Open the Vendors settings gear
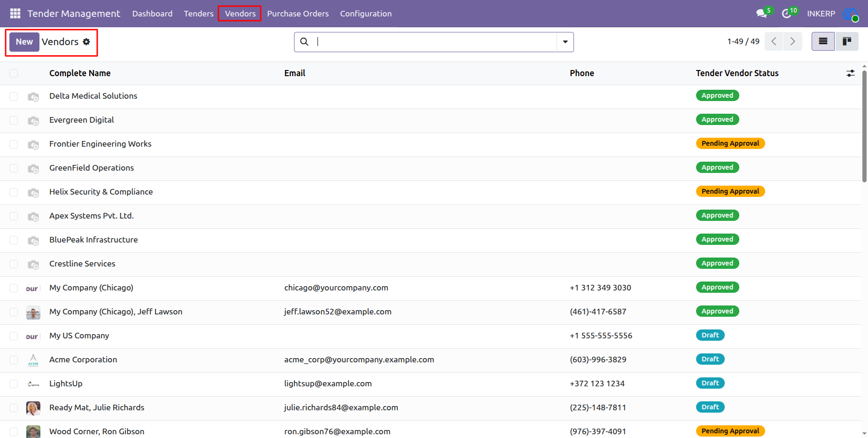 [86, 42]
